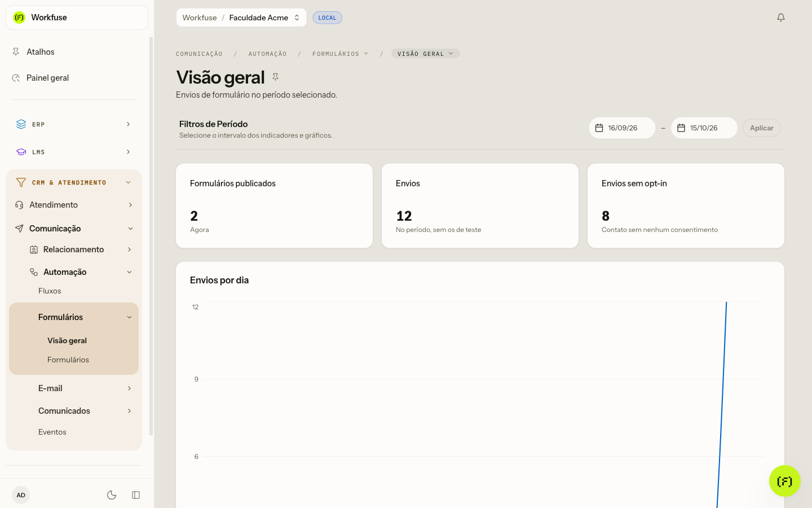Edit the end date field 15/10/26
Viewport: 812px width, 508px height.
pos(704,128)
